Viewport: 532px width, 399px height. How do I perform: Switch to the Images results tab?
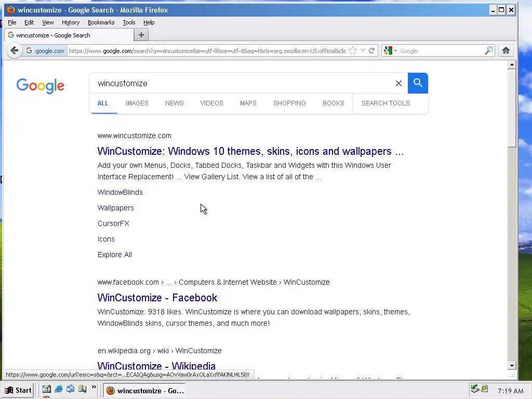click(x=137, y=103)
